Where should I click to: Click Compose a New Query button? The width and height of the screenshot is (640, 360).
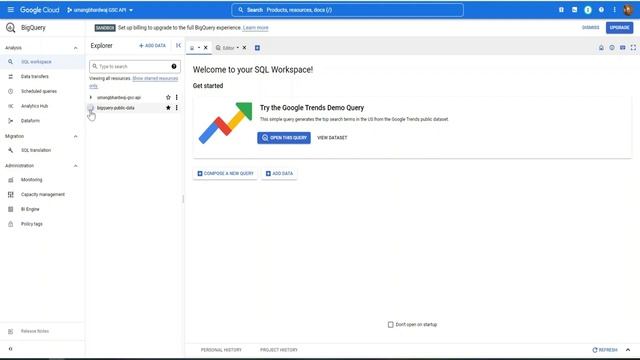[x=225, y=173]
